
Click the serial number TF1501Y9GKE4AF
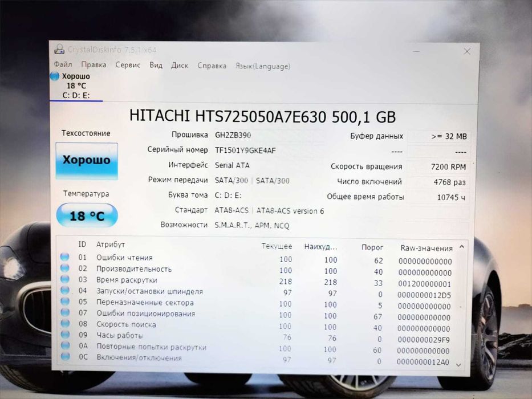(245, 150)
